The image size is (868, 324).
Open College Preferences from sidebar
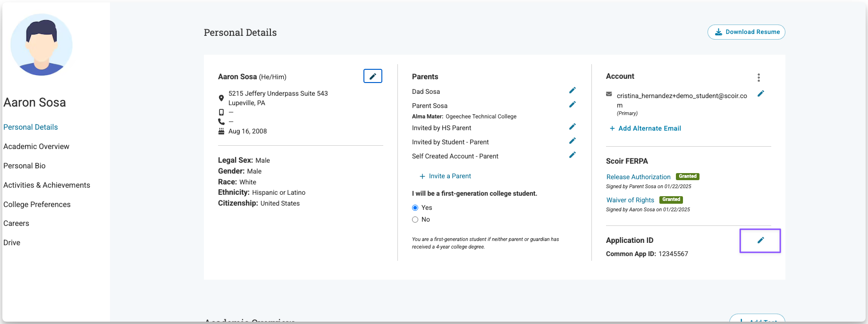pos(37,204)
